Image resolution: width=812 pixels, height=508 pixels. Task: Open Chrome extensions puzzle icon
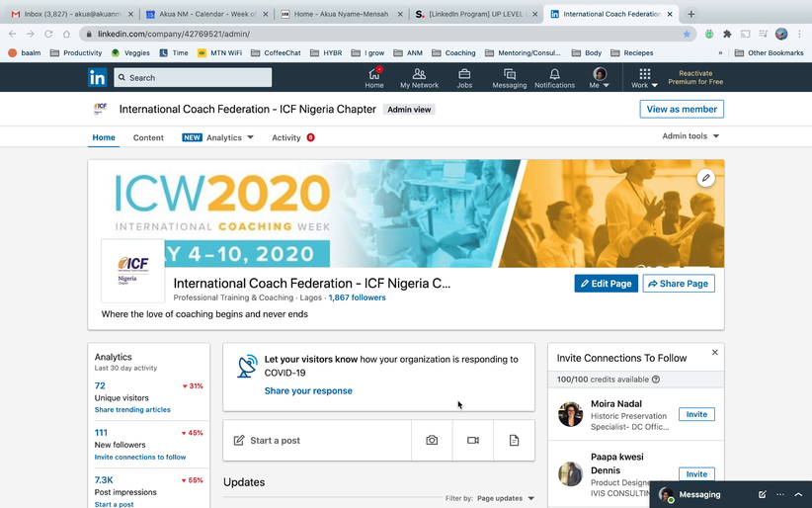(x=727, y=34)
